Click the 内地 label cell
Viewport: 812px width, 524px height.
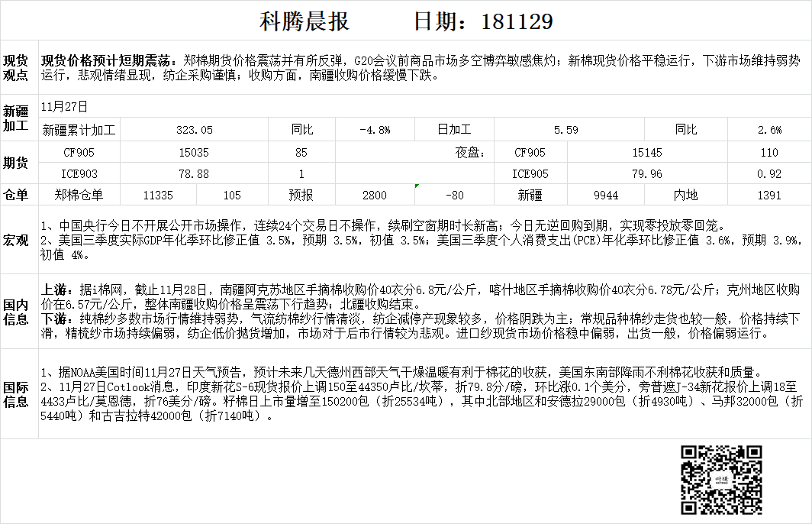click(685, 196)
